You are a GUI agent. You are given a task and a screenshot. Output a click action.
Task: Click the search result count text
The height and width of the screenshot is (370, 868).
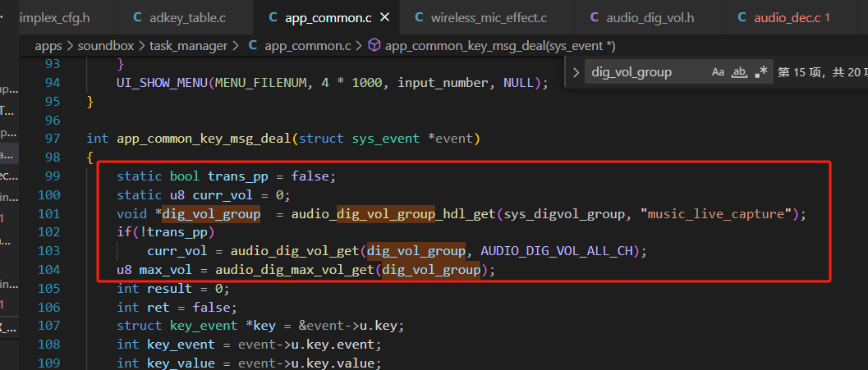tap(823, 72)
